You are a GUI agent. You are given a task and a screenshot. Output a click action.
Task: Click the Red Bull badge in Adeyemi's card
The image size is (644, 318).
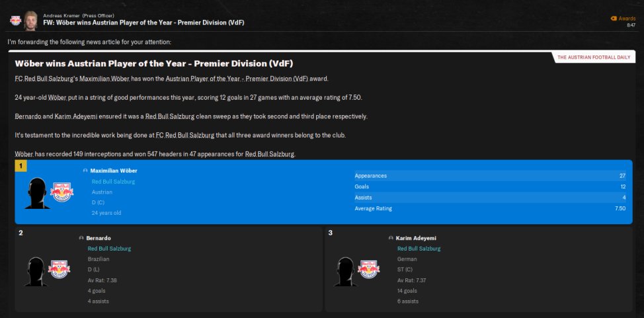(x=368, y=269)
